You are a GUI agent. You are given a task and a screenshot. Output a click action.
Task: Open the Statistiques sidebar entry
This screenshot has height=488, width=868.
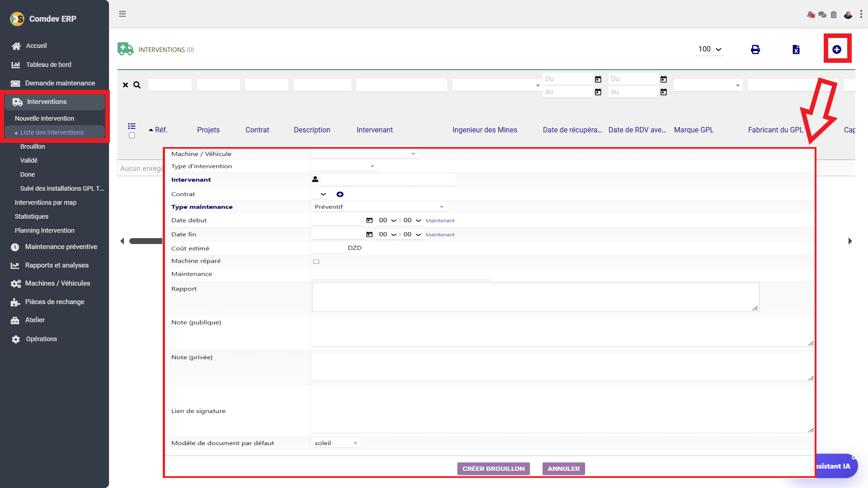coord(31,216)
